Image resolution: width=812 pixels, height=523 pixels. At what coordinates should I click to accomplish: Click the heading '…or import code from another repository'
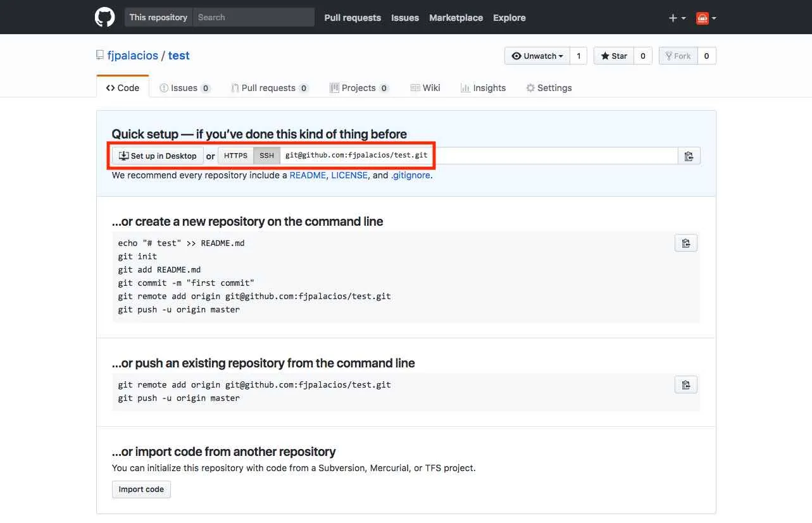point(224,452)
